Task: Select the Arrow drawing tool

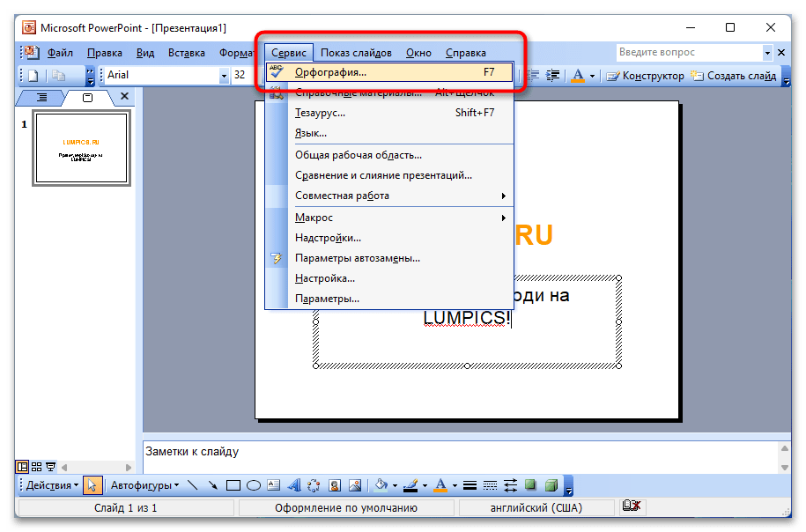Action: click(212, 485)
